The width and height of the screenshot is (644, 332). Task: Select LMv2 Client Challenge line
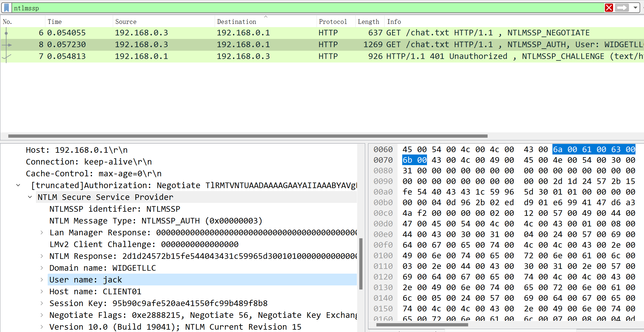[144, 244]
